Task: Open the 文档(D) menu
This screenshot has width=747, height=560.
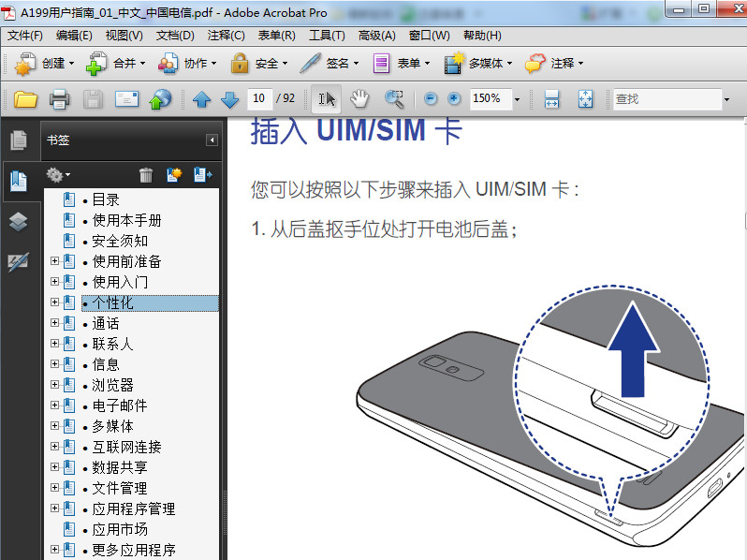Action: pos(175,36)
